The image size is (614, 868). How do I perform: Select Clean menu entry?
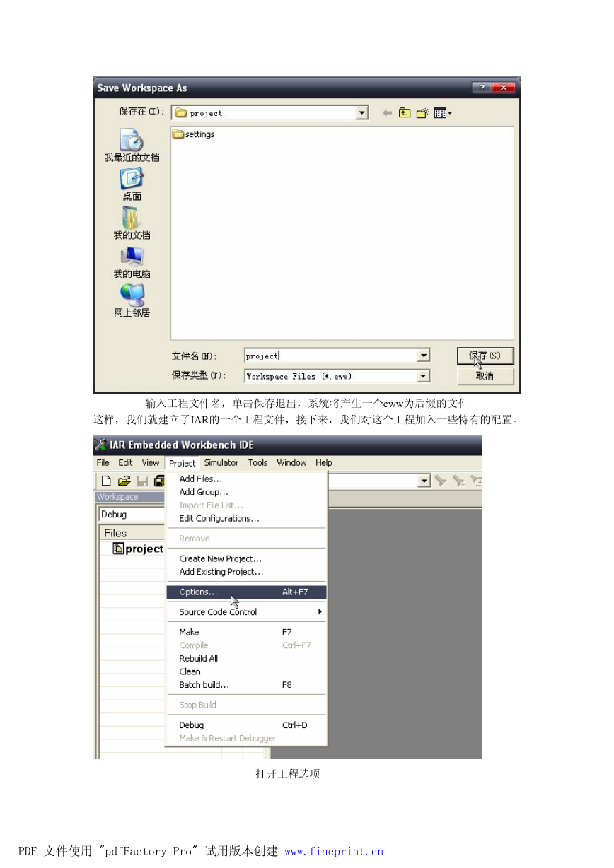245,671
